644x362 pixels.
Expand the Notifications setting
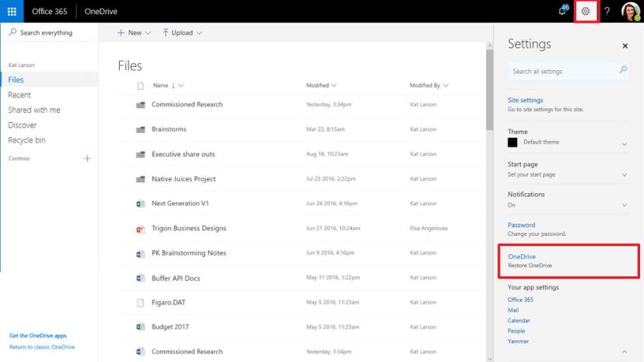tap(624, 205)
